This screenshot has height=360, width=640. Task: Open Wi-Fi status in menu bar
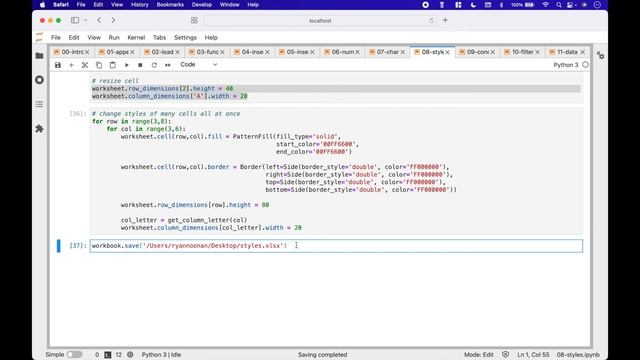(546, 5)
